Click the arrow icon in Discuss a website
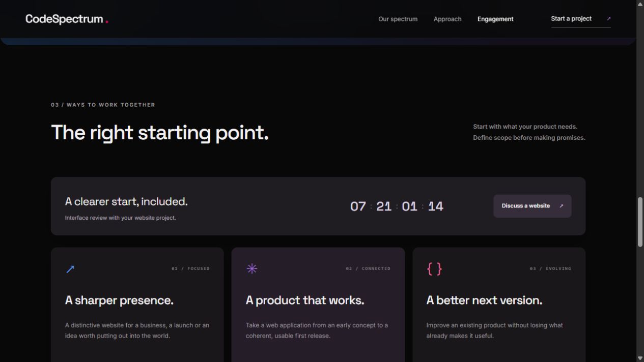The height and width of the screenshot is (362, 644). (562, 206)
